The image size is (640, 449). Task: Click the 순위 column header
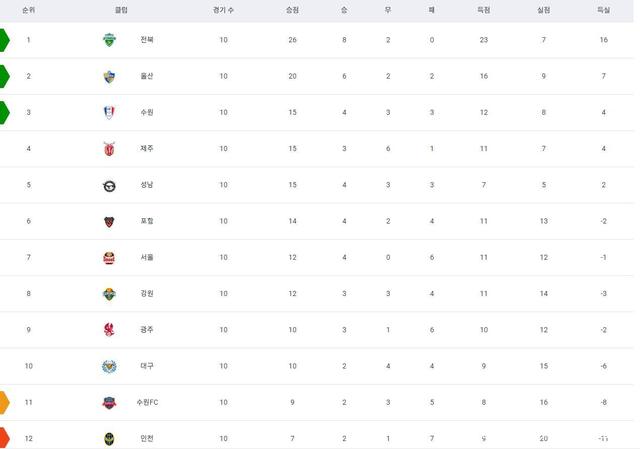29,10
